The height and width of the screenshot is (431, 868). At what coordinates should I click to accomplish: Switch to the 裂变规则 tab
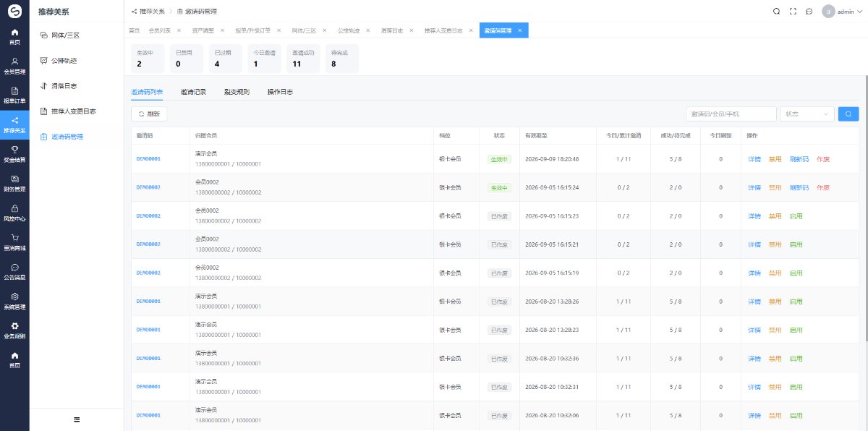pos(237,92)
